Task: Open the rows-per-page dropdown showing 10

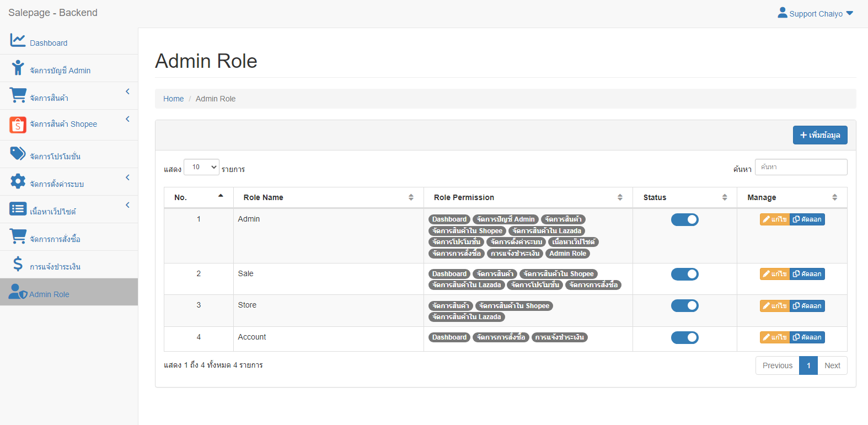Action: [x=201, y=167]
